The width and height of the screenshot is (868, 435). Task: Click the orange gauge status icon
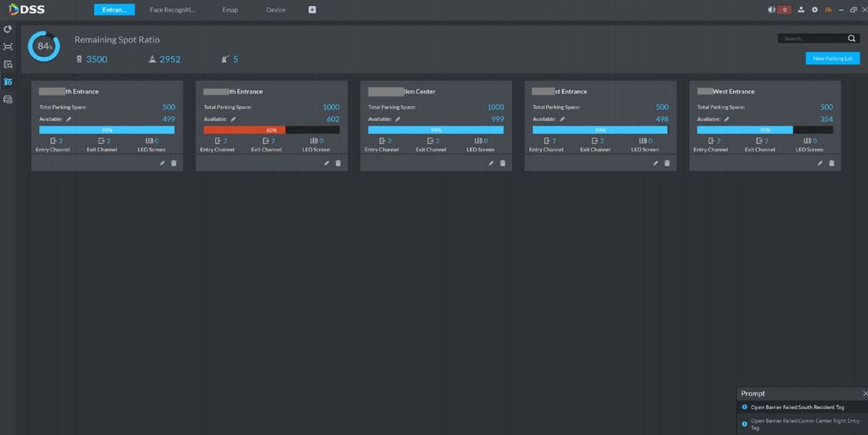coord(828,10)
